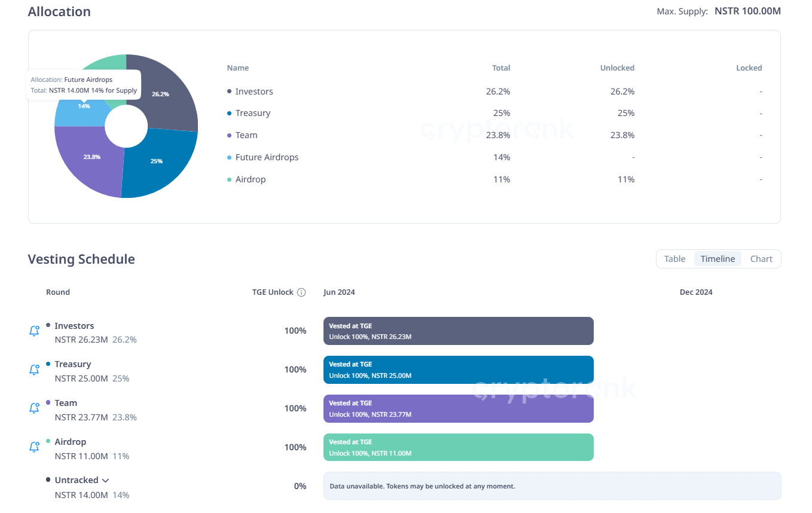Screen dimensions: 812x513
Task: Open the Chart view tab
Action: pos(761,259)
